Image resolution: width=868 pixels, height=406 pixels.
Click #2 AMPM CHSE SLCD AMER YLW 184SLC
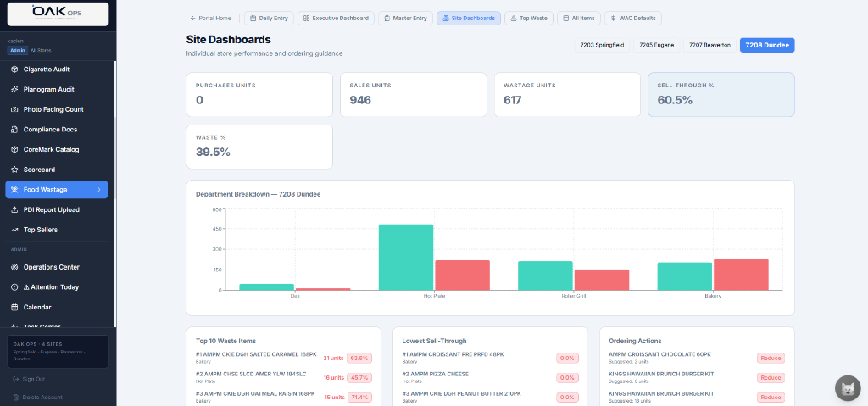pyautogui.click(x=251, y=374)
